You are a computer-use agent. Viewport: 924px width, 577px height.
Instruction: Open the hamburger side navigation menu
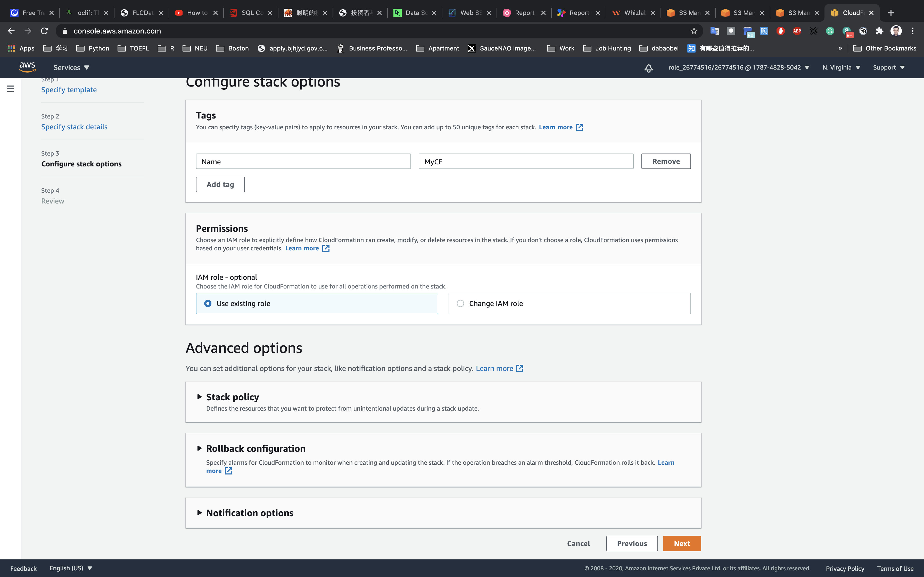tap(10, 89)
